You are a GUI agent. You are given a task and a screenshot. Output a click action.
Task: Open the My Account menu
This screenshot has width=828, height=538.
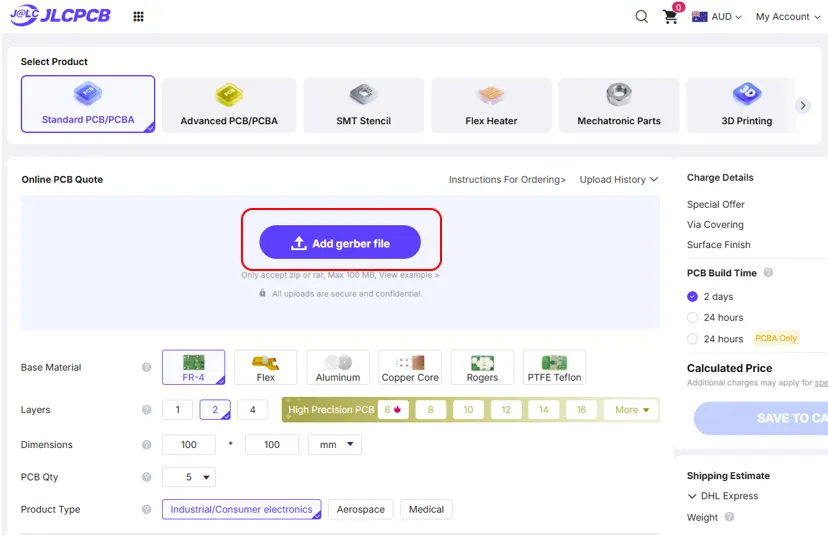coord(788,17)
